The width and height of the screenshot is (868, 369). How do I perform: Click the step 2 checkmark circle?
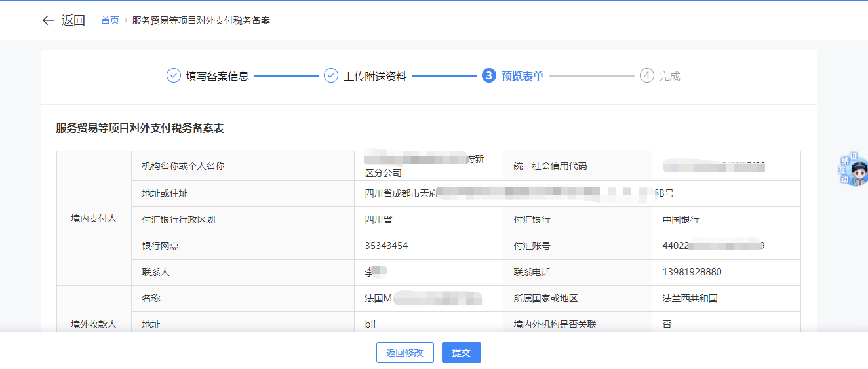[331, 76]
